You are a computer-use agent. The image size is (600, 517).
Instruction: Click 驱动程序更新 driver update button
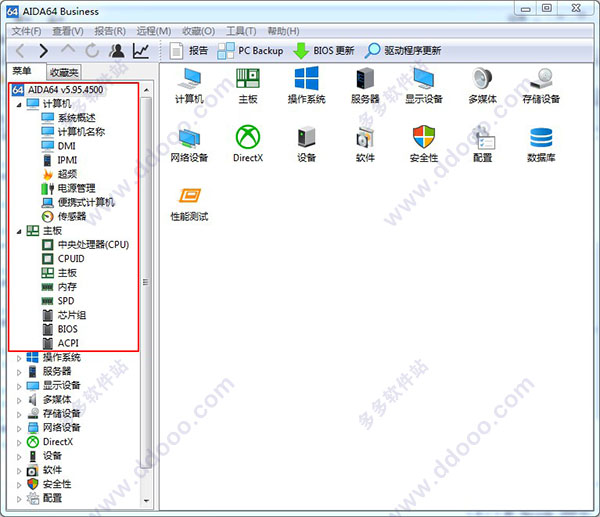click(x=403, y=51)
